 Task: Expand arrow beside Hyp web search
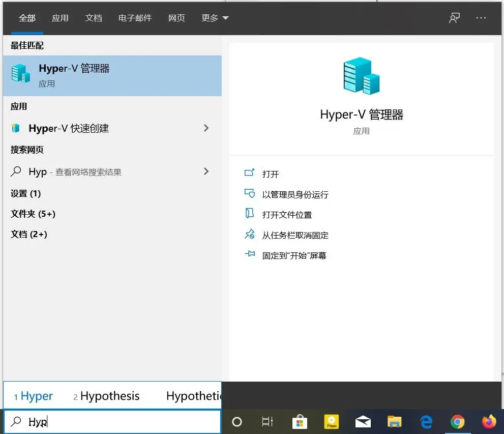point(206,171)
